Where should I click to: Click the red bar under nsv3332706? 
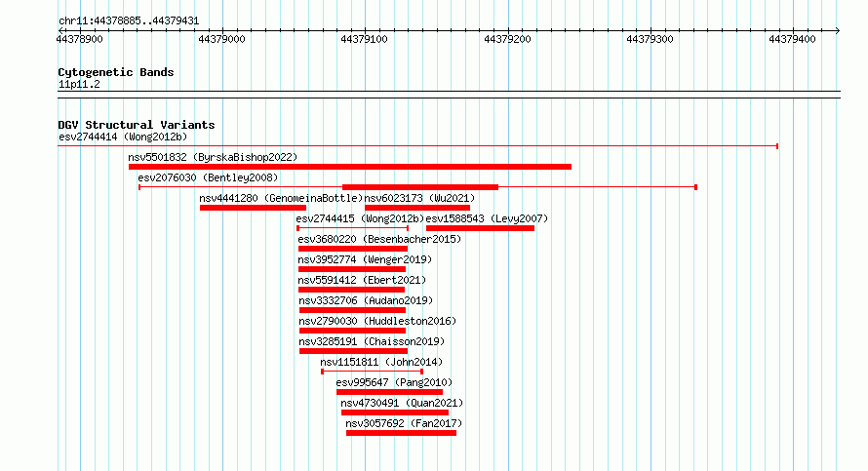click(x=353, y=310)
